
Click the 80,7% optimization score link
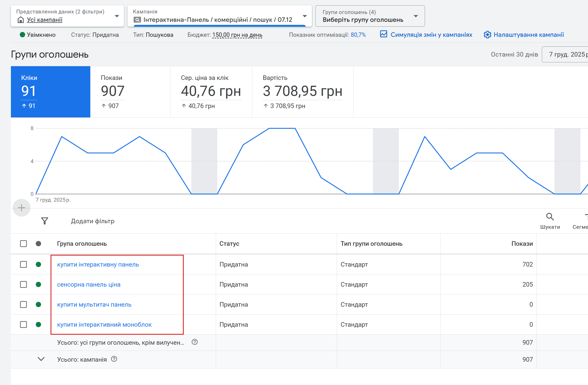(358, 35)
